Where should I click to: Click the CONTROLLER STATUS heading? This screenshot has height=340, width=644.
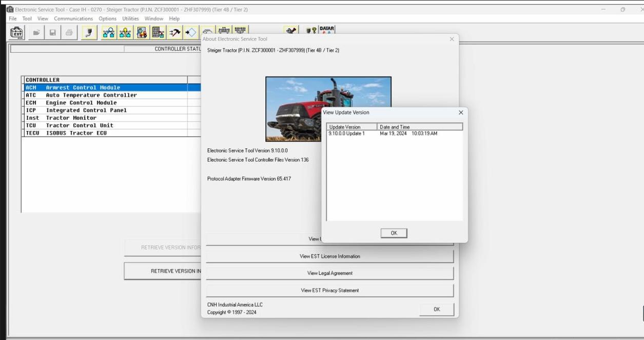pyautogui.click(x=178, y=49)
